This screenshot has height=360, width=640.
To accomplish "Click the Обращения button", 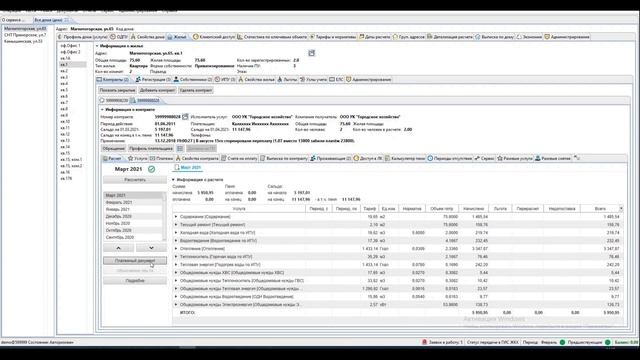I will [113, 149].
